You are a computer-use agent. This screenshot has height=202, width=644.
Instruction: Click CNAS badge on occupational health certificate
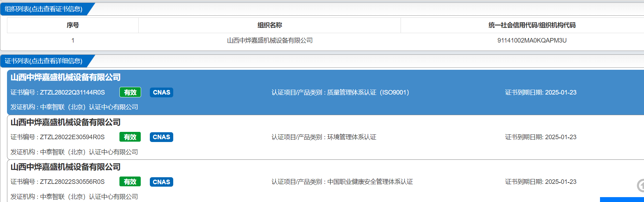pyautogui.click(x=161, y=182)
